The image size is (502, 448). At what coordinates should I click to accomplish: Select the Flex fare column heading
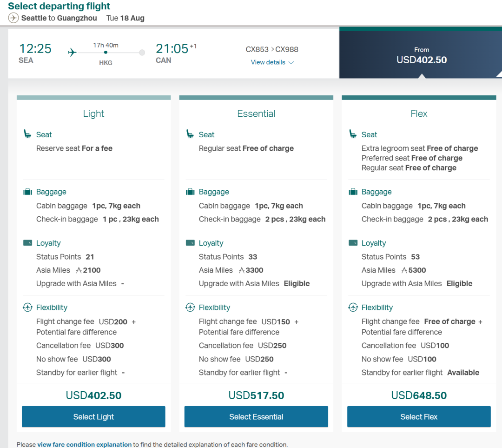tap(419, 114)
